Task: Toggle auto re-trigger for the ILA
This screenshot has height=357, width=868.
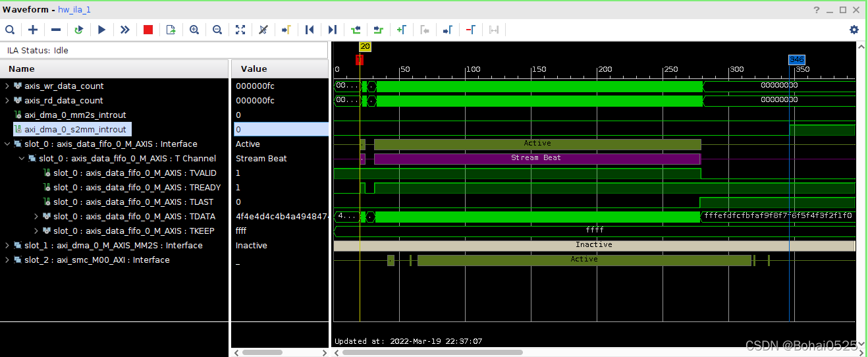Action: tap(79, 30)
